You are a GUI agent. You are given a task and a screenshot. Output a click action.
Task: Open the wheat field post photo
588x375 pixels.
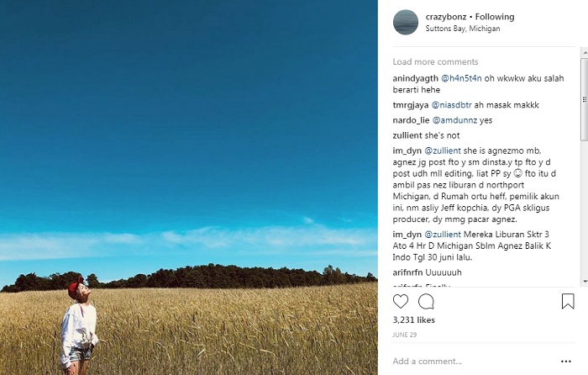189,187
